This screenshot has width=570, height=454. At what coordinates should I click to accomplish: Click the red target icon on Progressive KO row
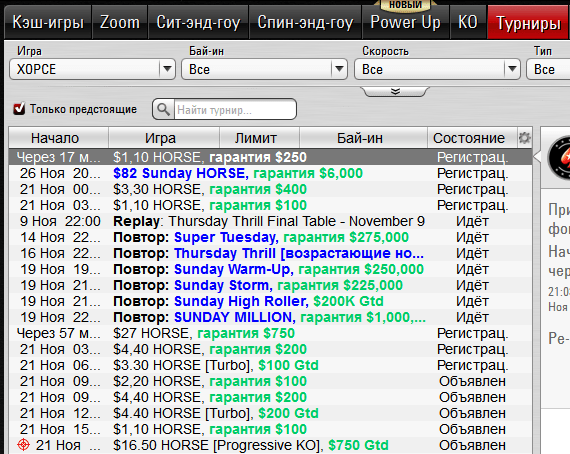point(23,445)
